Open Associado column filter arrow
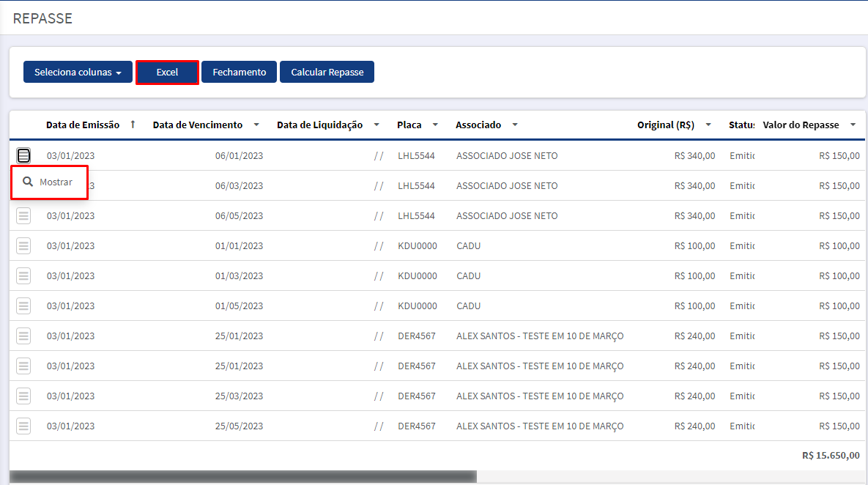868x485 pixels. tap(515, 125)
